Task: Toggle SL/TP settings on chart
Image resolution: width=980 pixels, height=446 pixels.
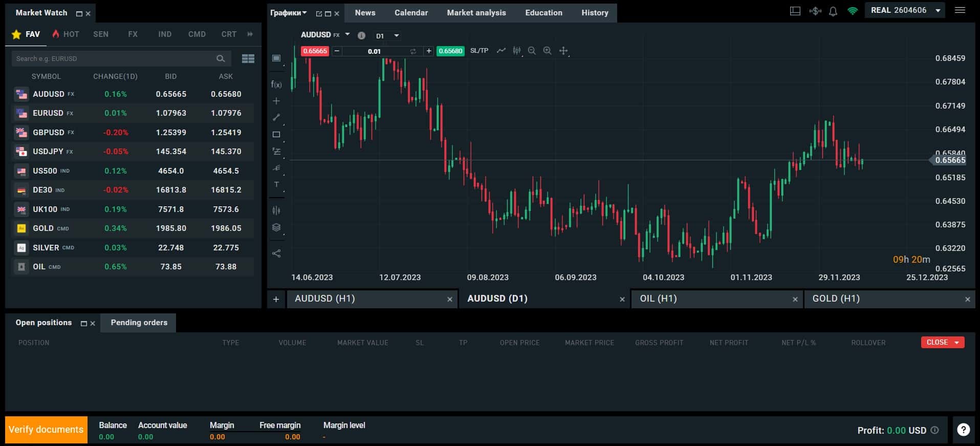Action: pos(479,51)
